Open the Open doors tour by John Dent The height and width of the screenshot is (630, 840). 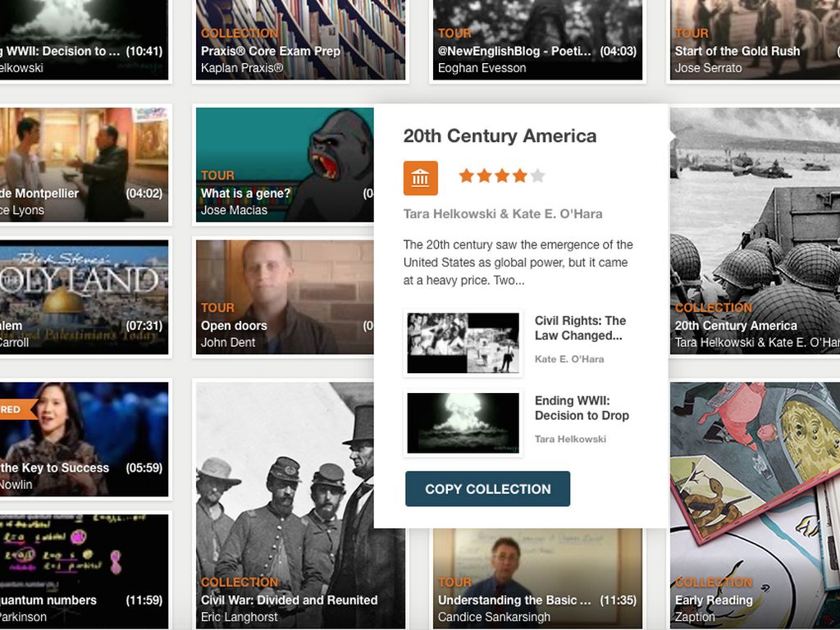(284, 296)
